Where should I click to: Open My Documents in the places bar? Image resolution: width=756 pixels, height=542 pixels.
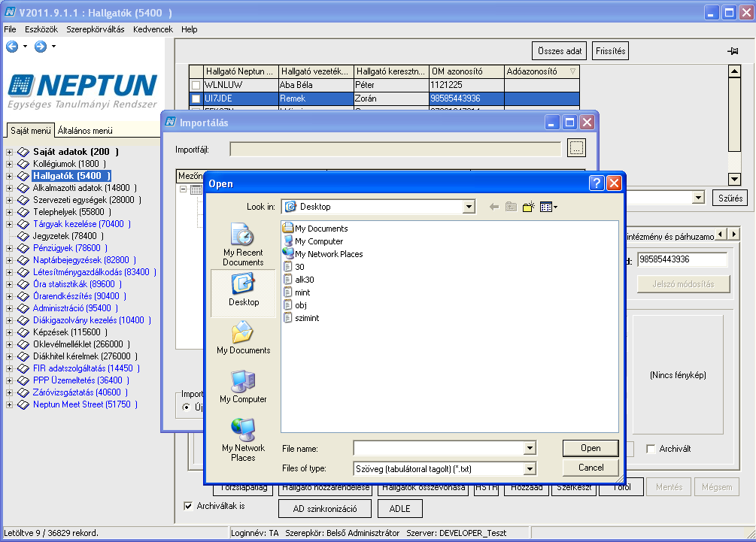pyautogui.click(x=244, y=338)
